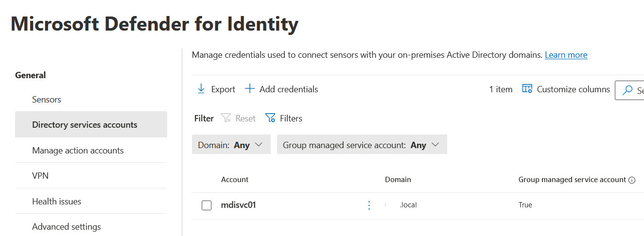Expand the Domain filter dropdown
Image resolution: width=644 pixels, height=236 pixels.
coord(231,145)
